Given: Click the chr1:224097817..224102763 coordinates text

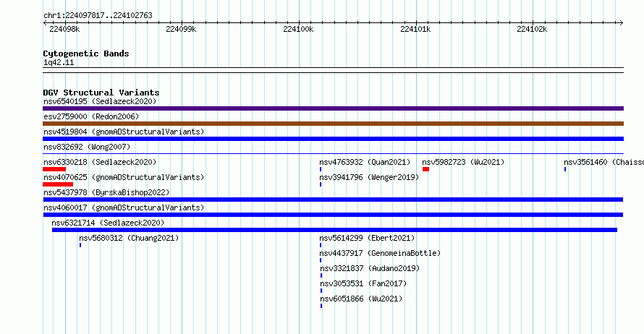Looking at the screenshot, I should tap(98, 16).
